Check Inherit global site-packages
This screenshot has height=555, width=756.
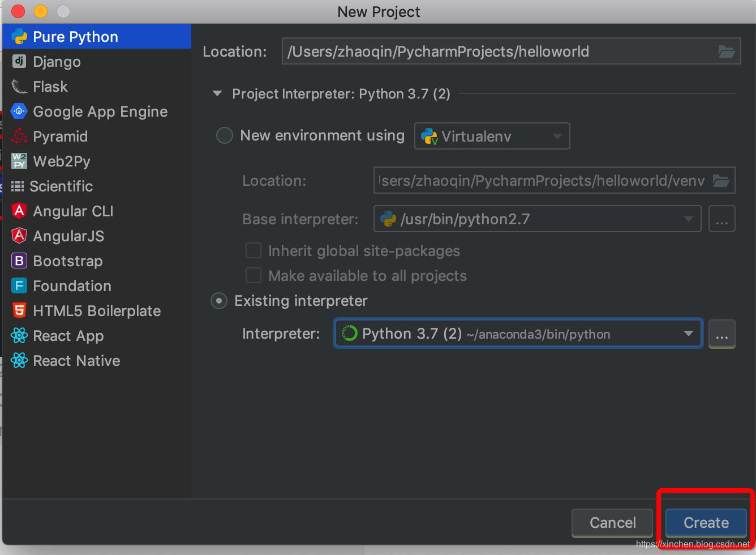click(x=253, y=250)
